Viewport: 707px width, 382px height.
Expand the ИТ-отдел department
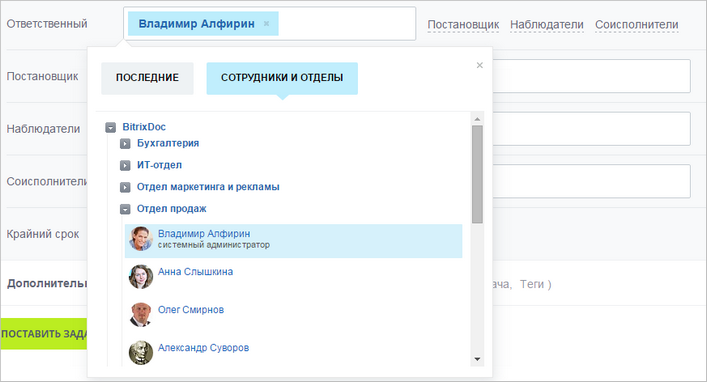[x=125, y=166]
